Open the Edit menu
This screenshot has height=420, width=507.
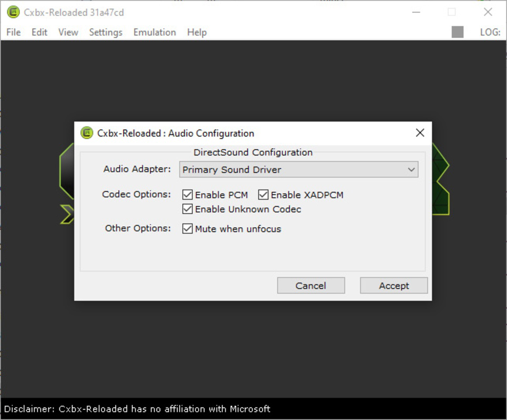point(39,33)
